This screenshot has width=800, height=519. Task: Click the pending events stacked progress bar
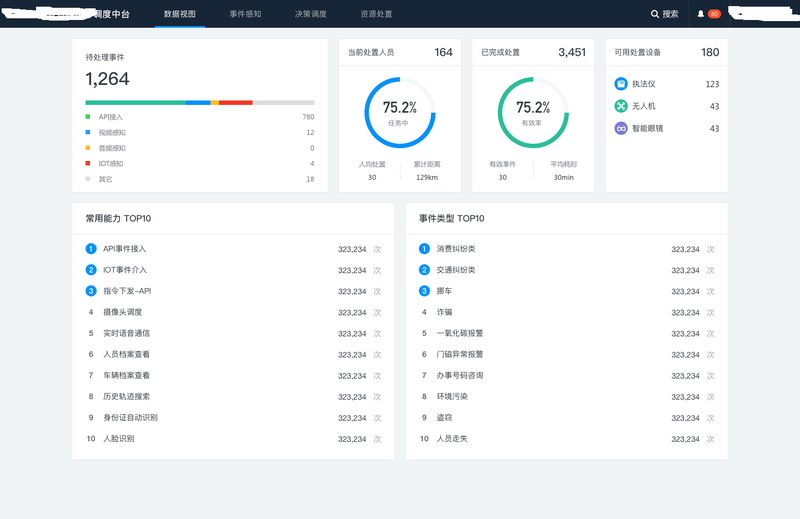pyautogui.click(x=199, y=102)
